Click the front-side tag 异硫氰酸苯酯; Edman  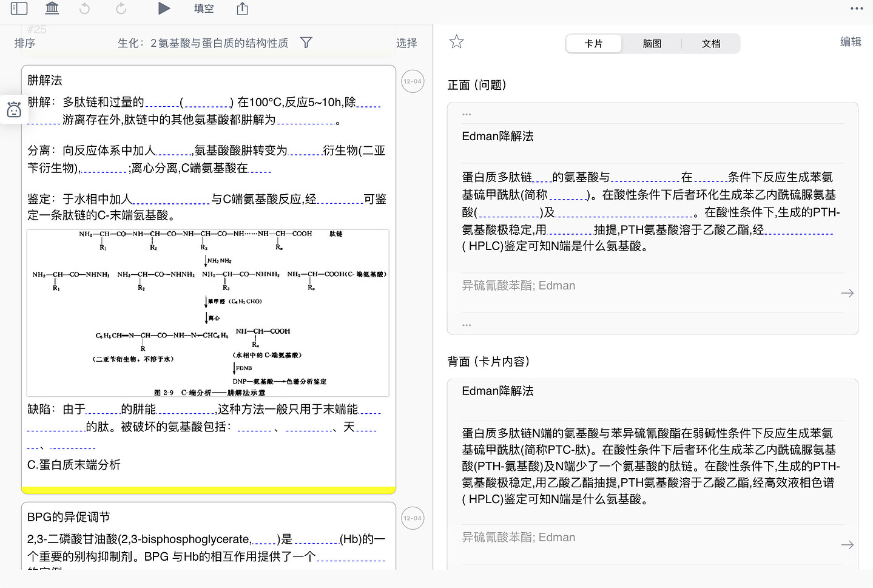pos(519,286)
